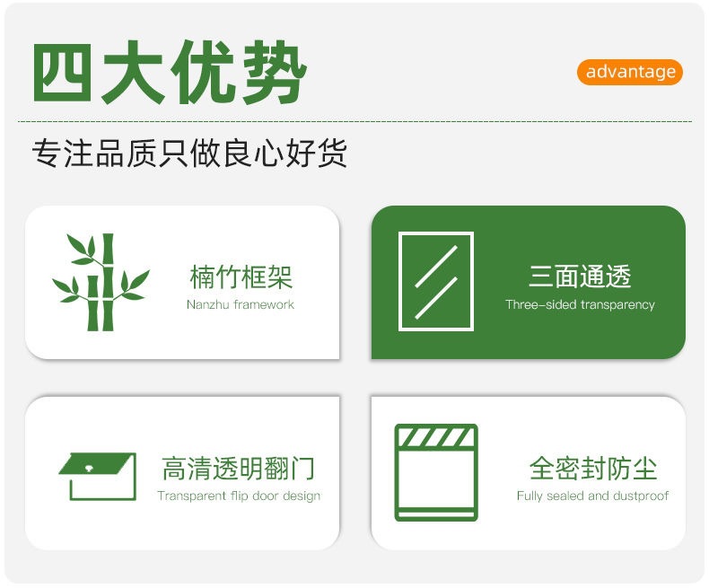Viewport: 709px width, 588px height.
Task: Click the glass panel icon
Action: click(436, 281)
